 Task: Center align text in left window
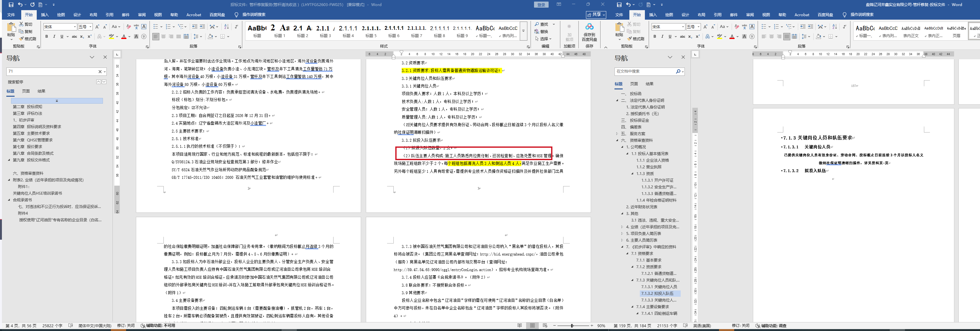click(x=163, y=36)
